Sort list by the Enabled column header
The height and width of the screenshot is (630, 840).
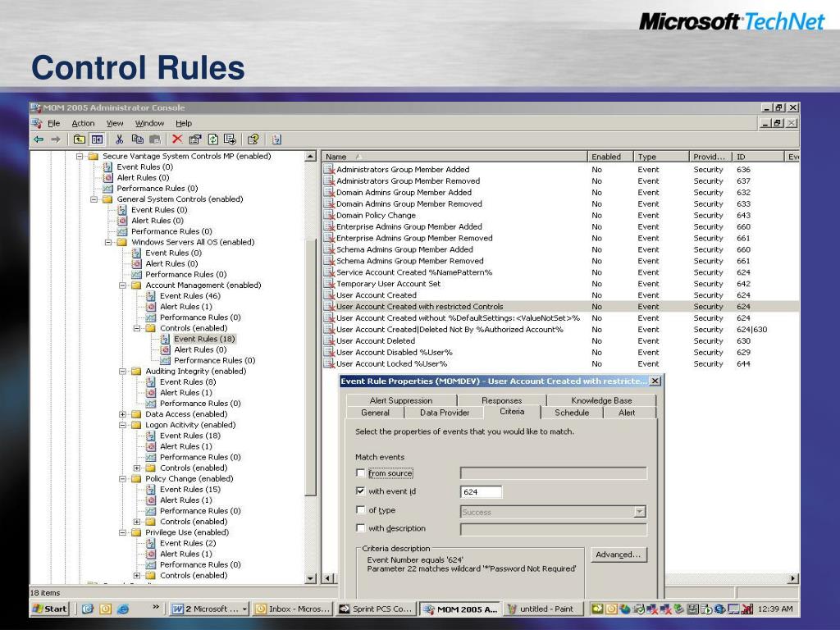click(610, 157)
